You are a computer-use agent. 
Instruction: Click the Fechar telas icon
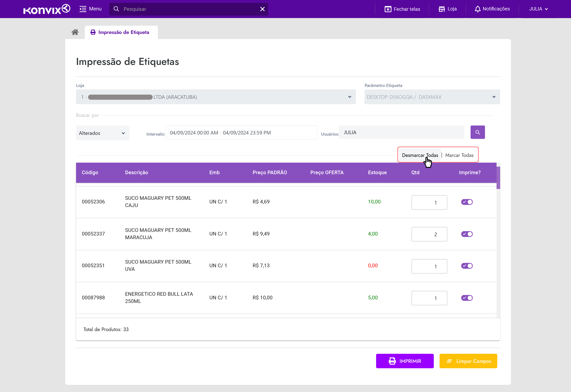388,9
